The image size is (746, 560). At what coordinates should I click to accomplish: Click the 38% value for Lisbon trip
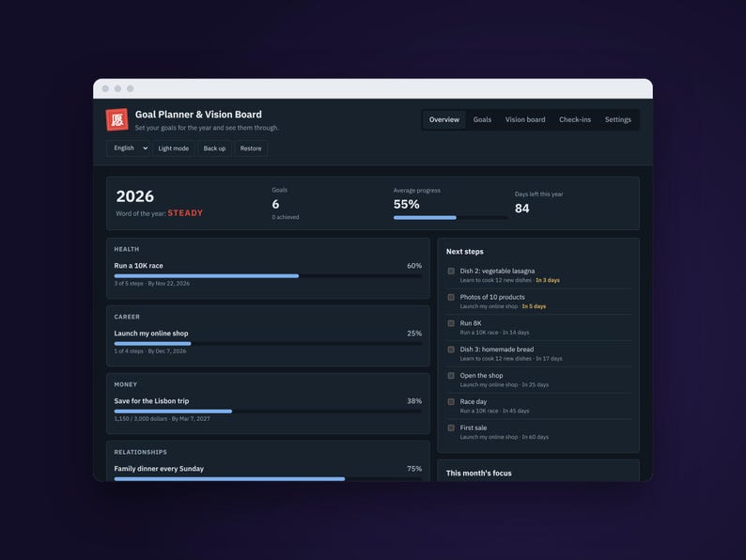[x=414, y=401]
